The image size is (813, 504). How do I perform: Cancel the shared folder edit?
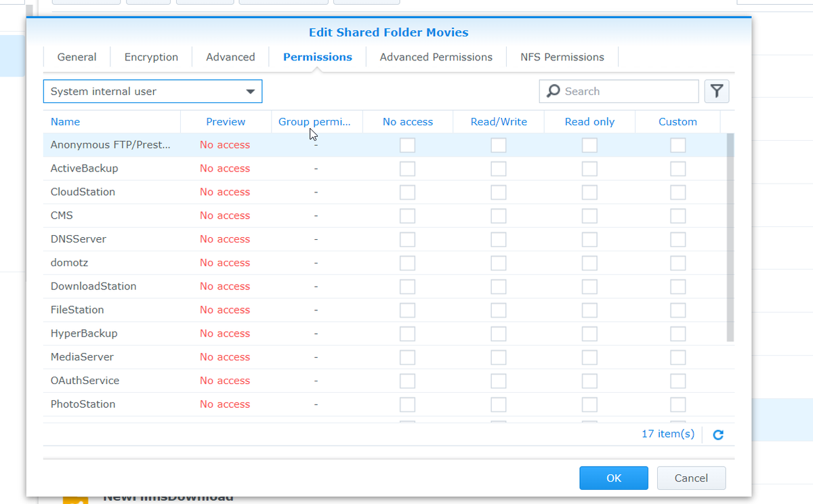[x=691, y=478]
